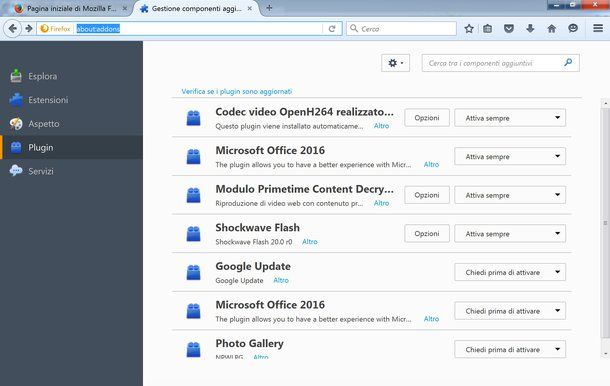Bookmark this page with the star icon
610x386 pixels.
(469, 28)
